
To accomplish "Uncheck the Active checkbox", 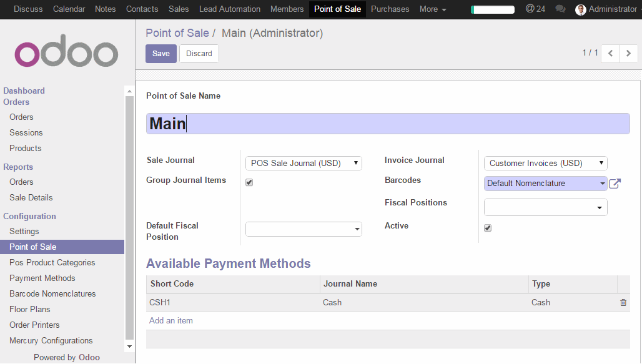I will click(x=488, y=228).
